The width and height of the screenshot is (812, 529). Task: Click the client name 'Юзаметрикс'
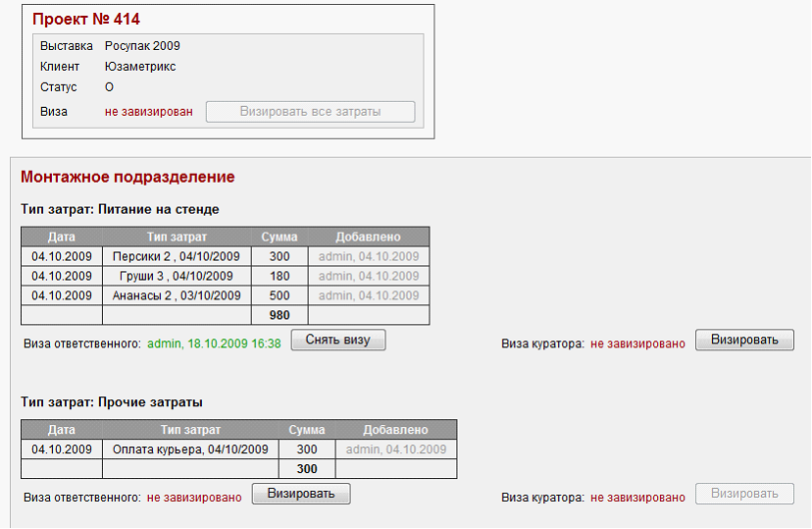click(x=140, y=67)
